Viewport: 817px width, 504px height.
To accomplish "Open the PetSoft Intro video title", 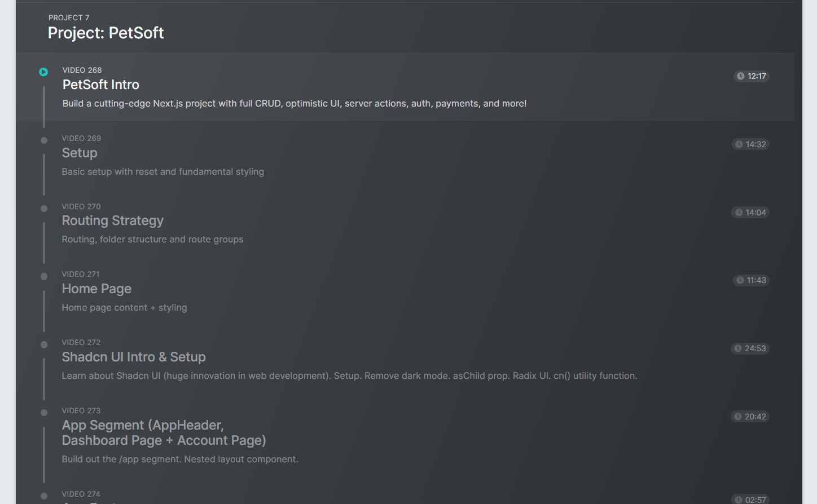I will [101, 85].
